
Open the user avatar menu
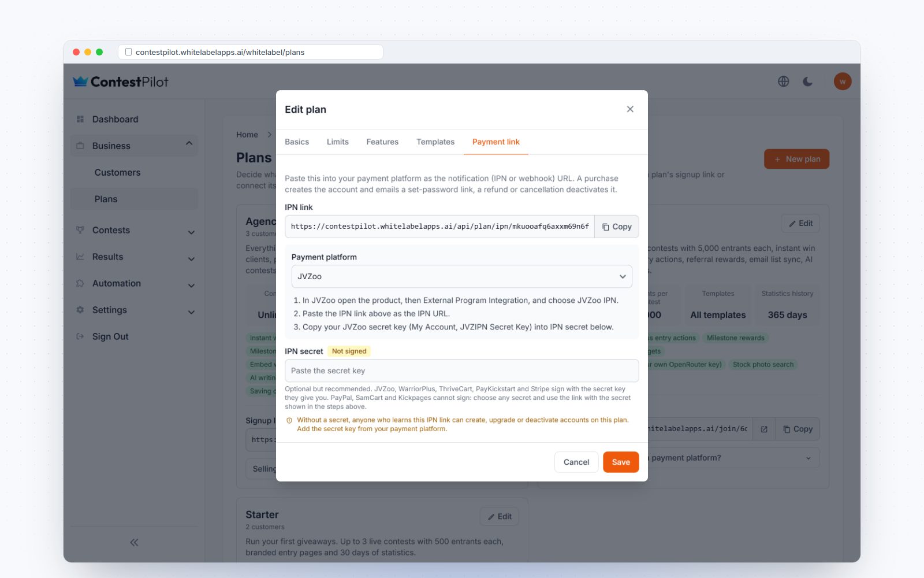pyautogui.click(x=843, y=81)
